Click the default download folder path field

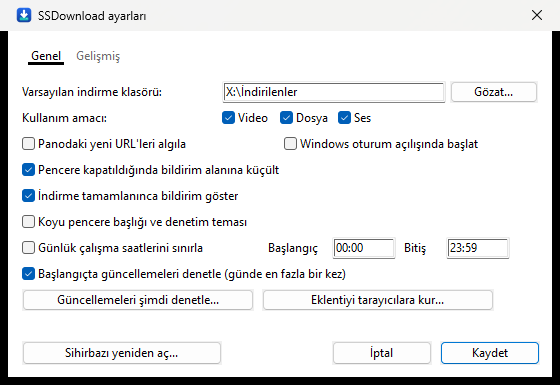click(x=334, y=92)
